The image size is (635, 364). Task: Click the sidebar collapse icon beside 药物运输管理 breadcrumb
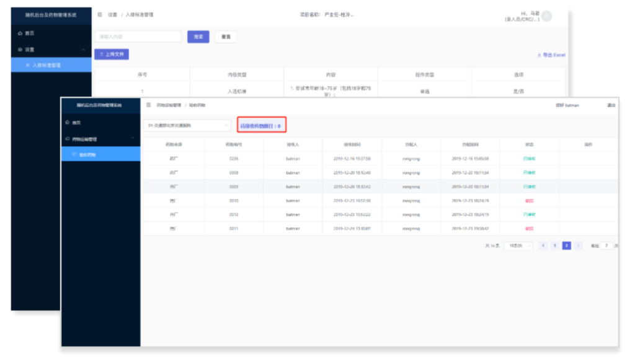click(148, 105)
